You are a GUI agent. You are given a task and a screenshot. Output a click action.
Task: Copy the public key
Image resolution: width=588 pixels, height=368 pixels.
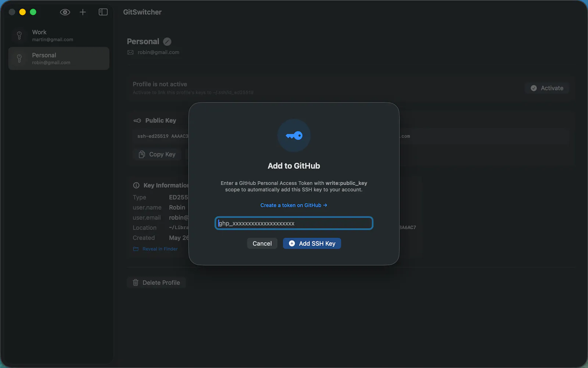coord(157,155)
